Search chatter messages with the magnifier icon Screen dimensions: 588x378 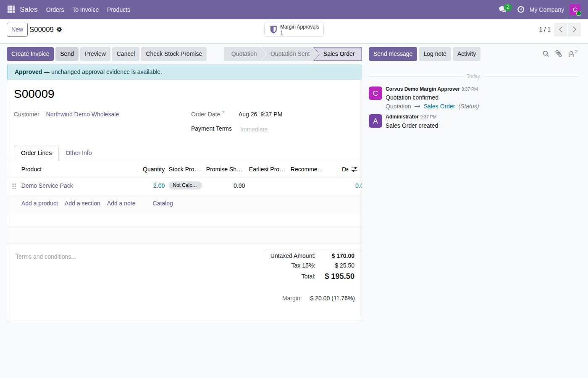(x=546, y=54)
